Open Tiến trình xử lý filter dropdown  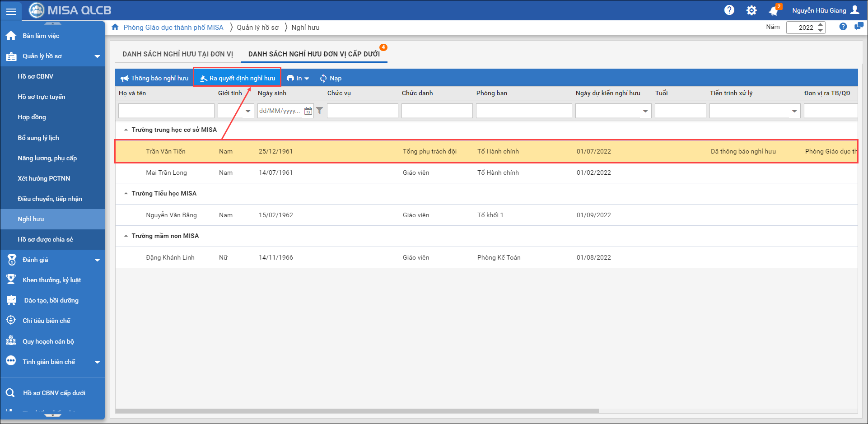click(794, 111)
